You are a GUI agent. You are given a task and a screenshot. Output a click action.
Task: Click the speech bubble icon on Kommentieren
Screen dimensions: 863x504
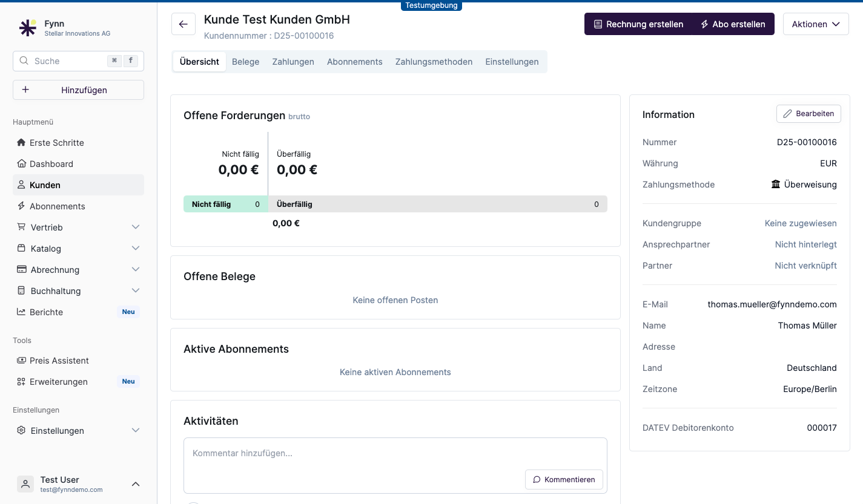(537, 479)
